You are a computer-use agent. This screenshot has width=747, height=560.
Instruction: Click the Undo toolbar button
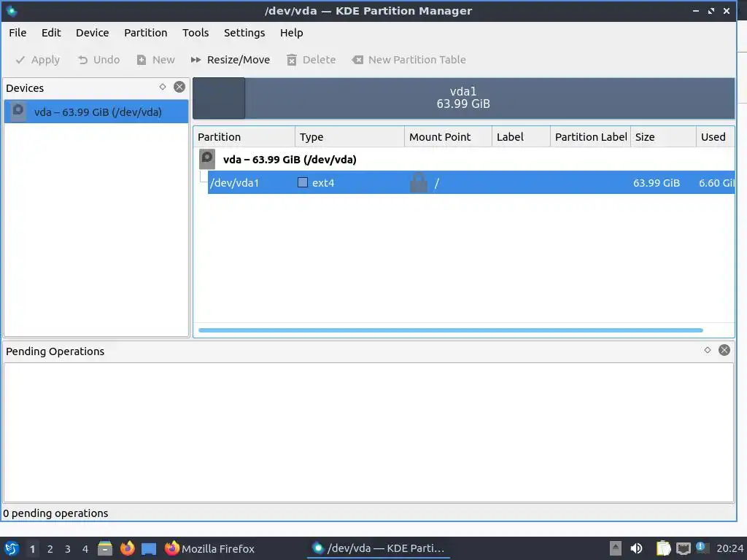point(99,60)
